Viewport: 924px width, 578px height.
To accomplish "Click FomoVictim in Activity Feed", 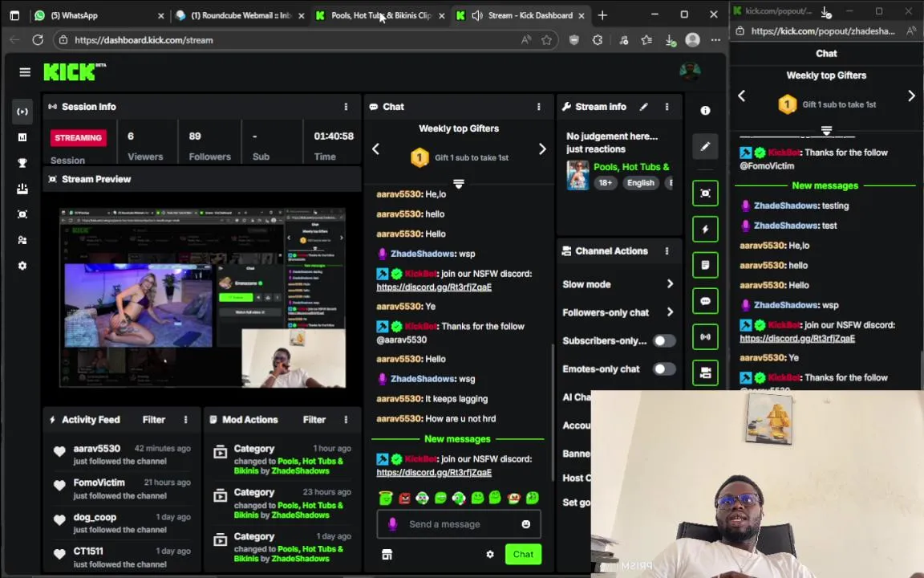I will click(99, 483).
